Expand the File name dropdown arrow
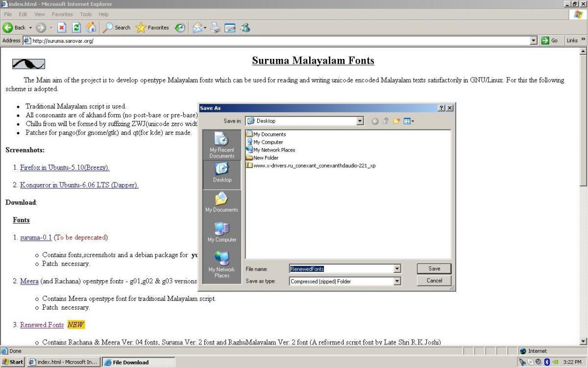 click(x=397, y=268)
